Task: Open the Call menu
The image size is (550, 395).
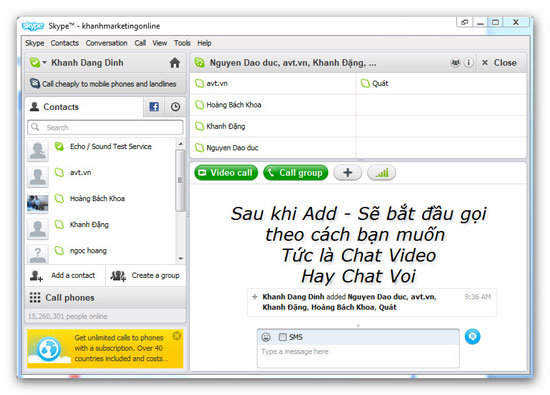Action: click(x=140, y=43)
